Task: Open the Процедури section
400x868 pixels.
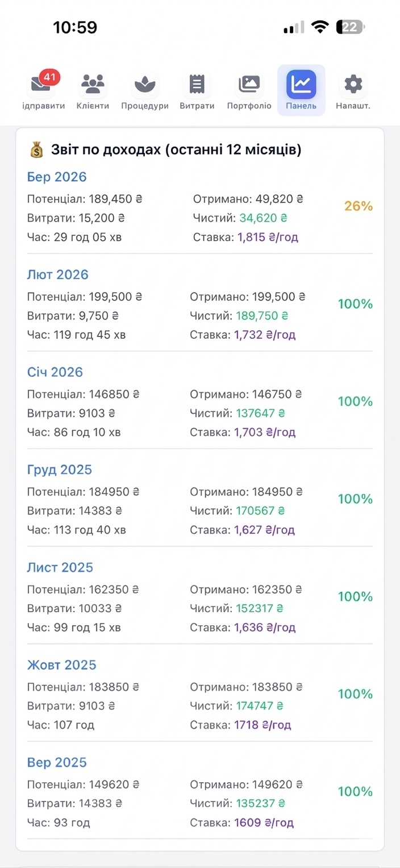Action: coord(144,84)
